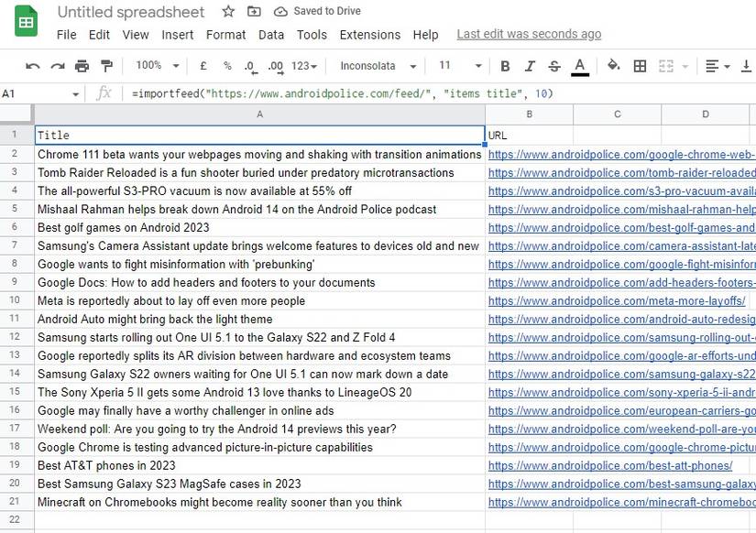Activate the Paint format tool
This screenshot has width=756, height=533.
click(106, 66)
